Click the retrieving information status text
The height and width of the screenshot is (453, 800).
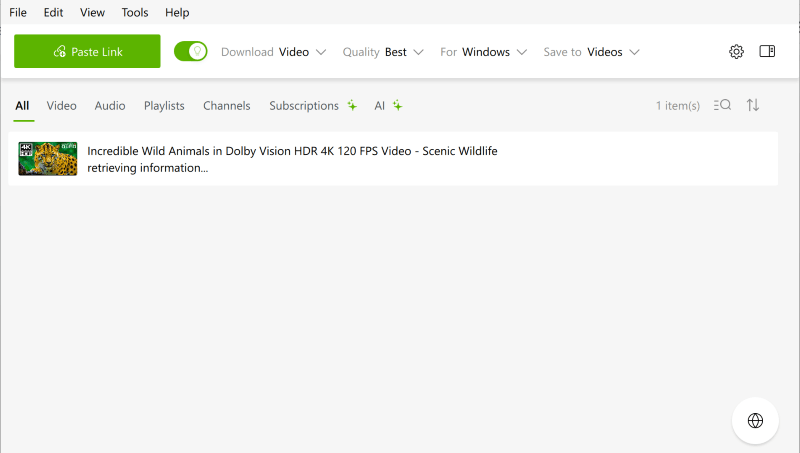click(147, 168)
